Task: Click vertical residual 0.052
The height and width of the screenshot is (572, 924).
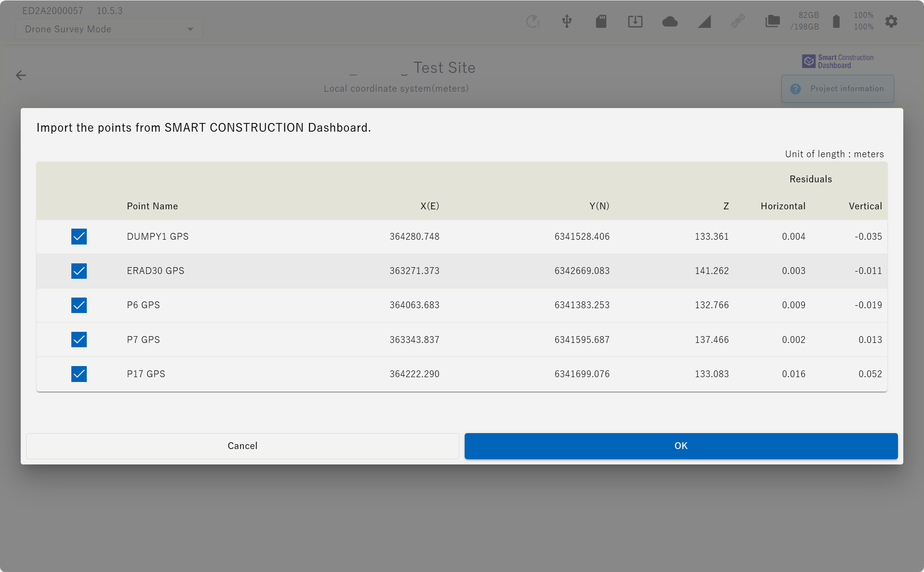Action: (870, 374)
